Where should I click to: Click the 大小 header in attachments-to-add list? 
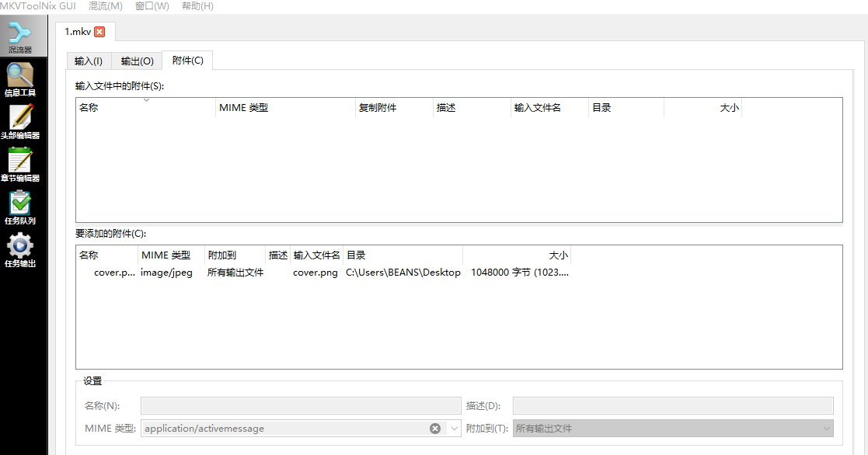517,255
